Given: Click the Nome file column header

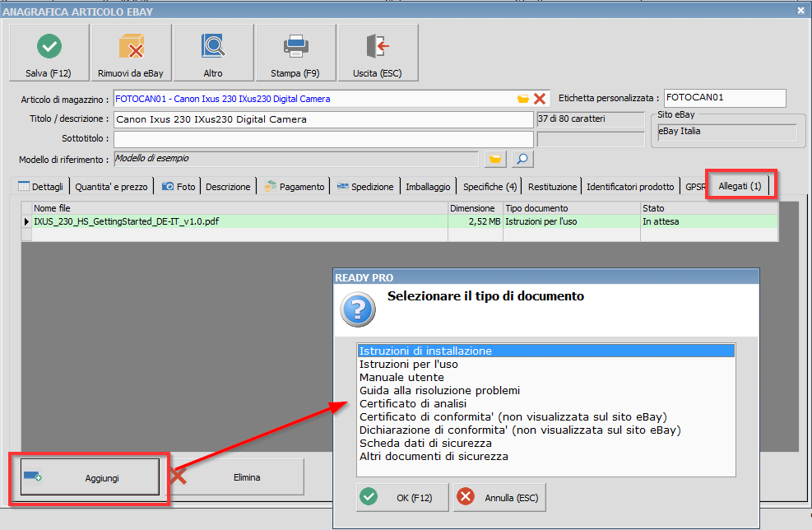Looking at the screenshot, I should [239, 208].
